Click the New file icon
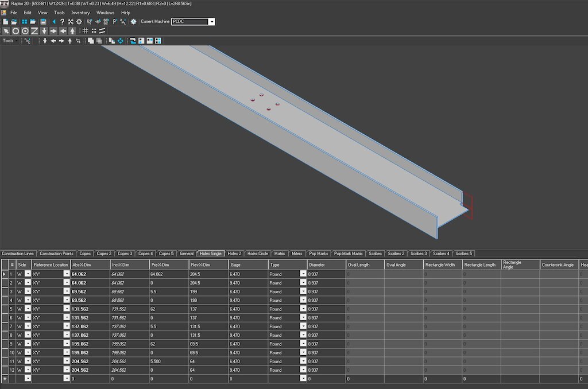Image resolution: width=588 pixels, height=389 pixels. [5, 22]
